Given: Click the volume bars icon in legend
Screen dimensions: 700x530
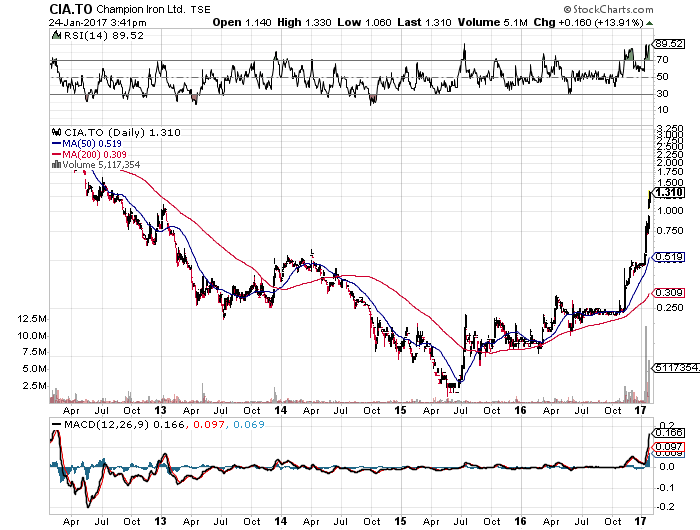Looking at the screenshot, I should click(x=57, y=164).
